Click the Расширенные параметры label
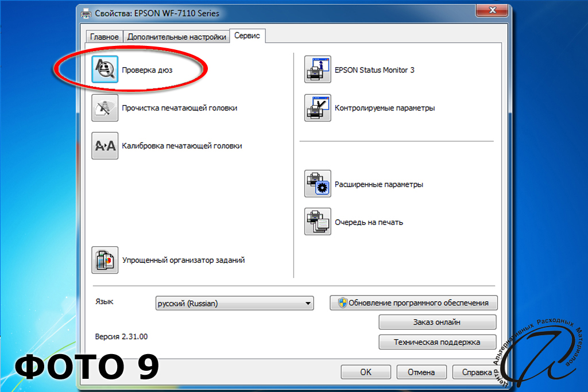This screenshot has width=588, height=392. [x=379, y=184]
